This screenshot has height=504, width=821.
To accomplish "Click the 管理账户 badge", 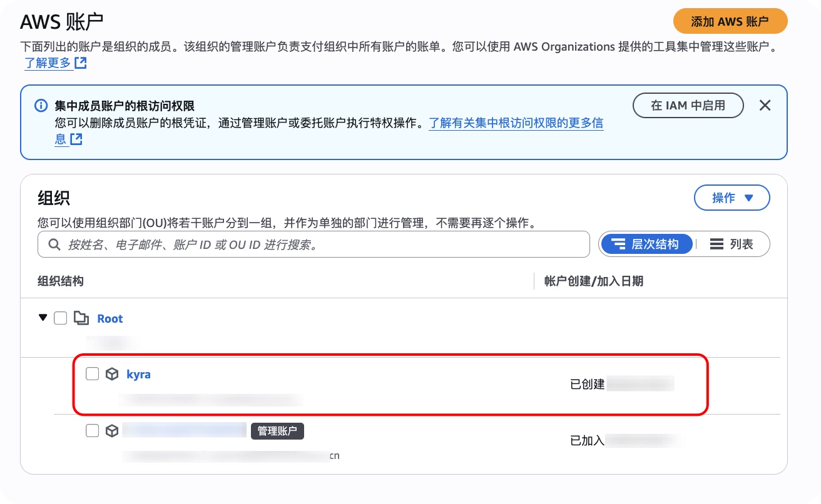I will [277, 431].
